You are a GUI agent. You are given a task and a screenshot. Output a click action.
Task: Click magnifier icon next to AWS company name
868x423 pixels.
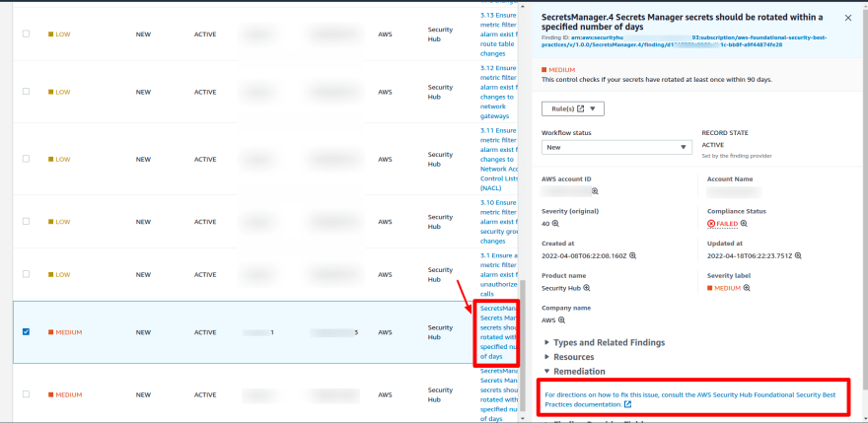561,320
